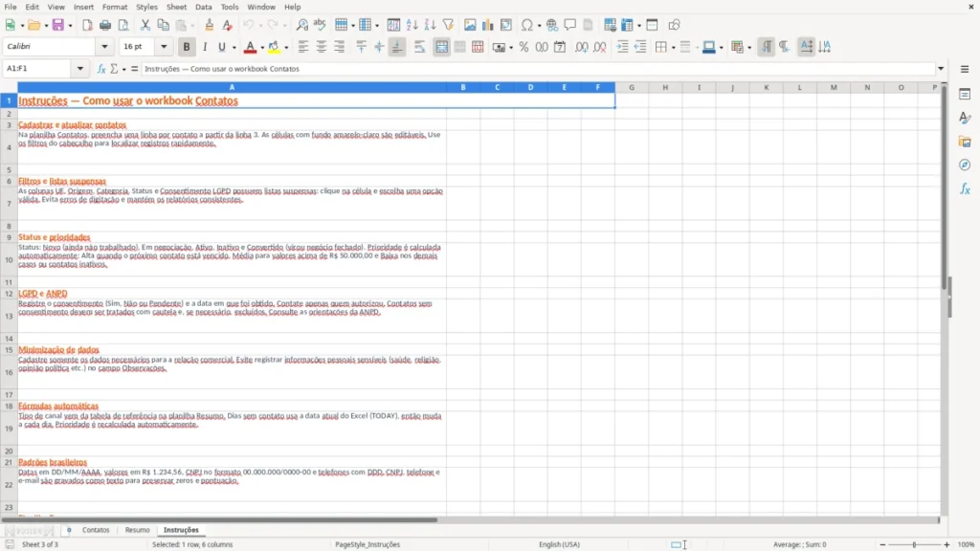Switch to the Contatos sheet tab
980x551 pixels.
point(96,530)
